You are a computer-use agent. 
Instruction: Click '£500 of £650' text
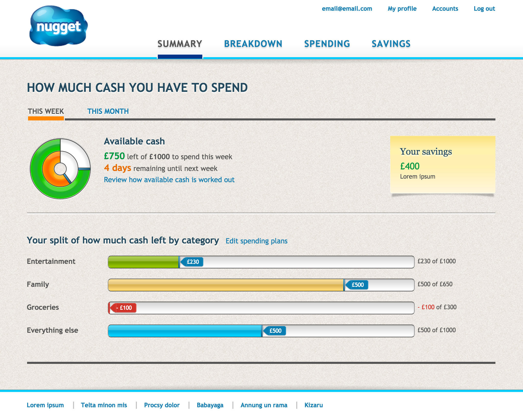click(x=435, y=284)
